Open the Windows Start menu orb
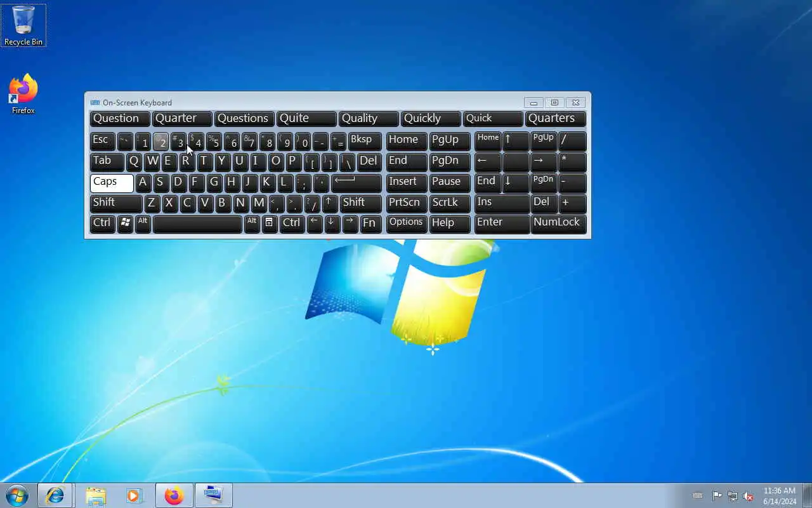 [17, 495]
